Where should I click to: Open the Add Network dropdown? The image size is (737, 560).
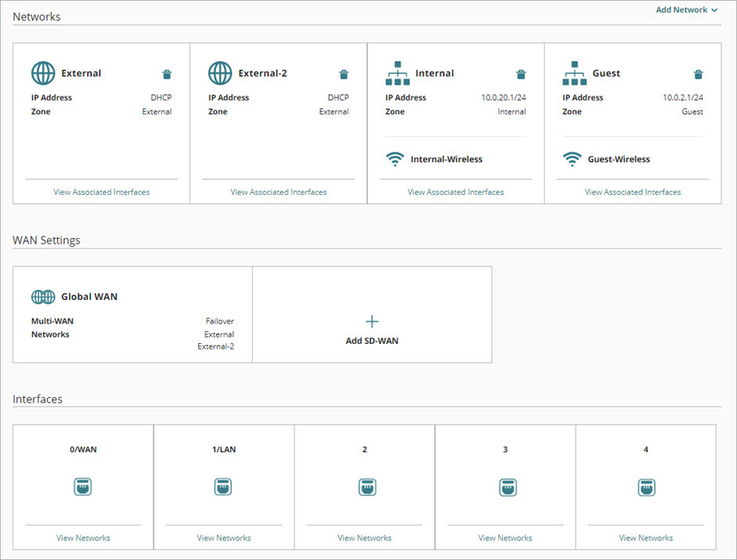(686, 9)
